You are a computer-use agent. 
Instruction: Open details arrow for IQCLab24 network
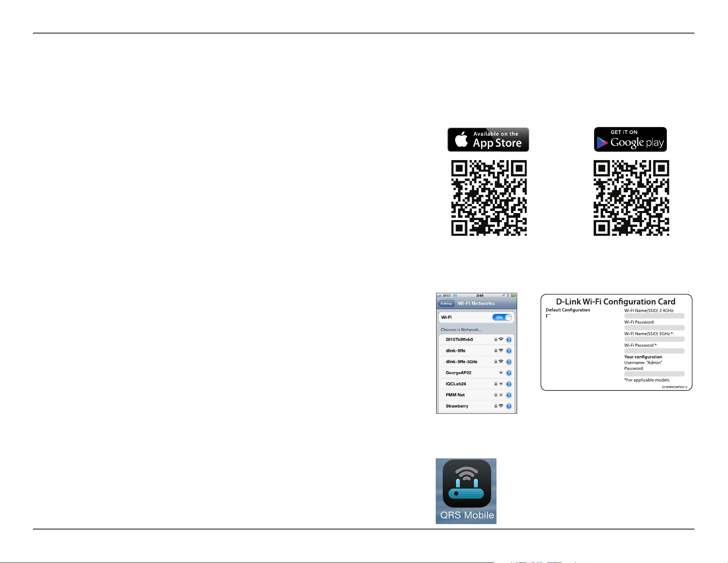509,384
